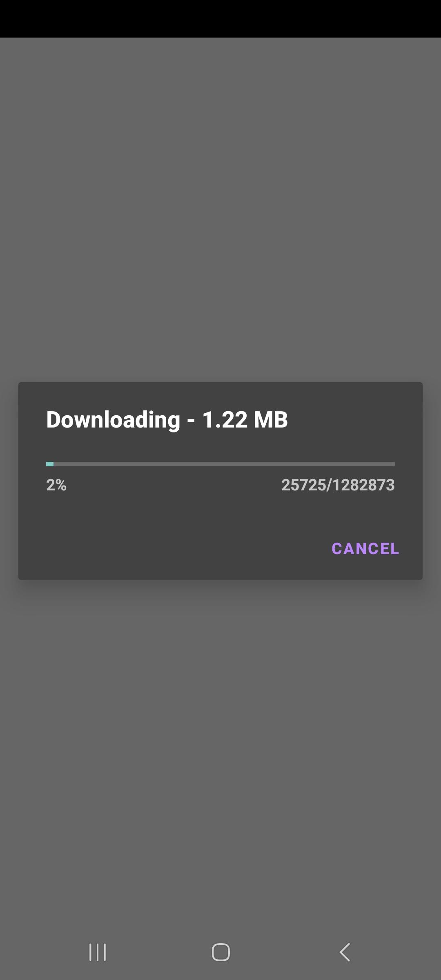Tap the "Downloading" word in dialog title
Screen dimensions: 441x980
point(113,420)
